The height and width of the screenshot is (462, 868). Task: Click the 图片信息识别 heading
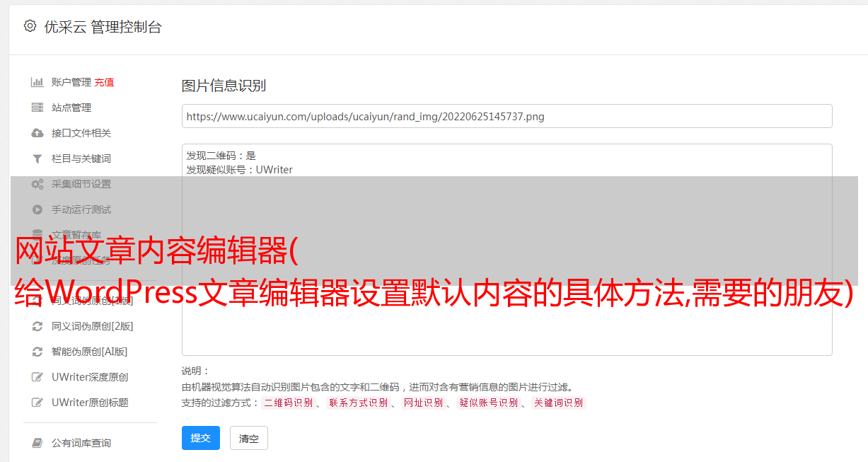[224, 86]
